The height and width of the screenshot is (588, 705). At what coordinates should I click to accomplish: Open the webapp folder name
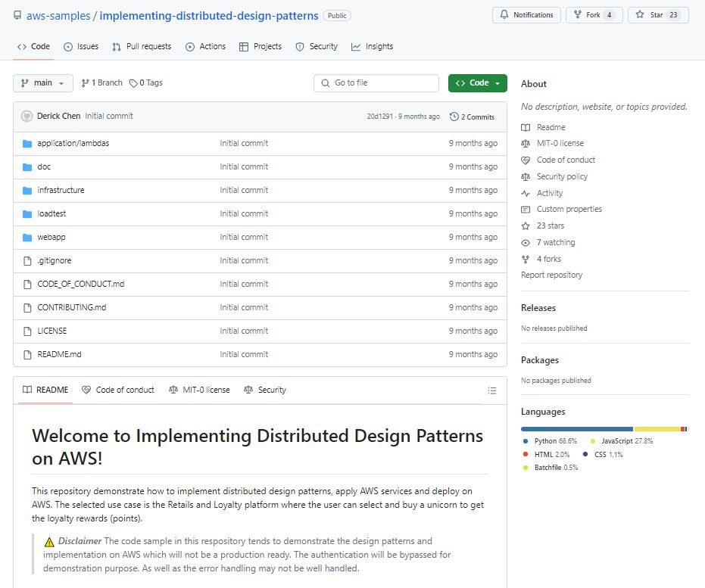tap(51, 237)
